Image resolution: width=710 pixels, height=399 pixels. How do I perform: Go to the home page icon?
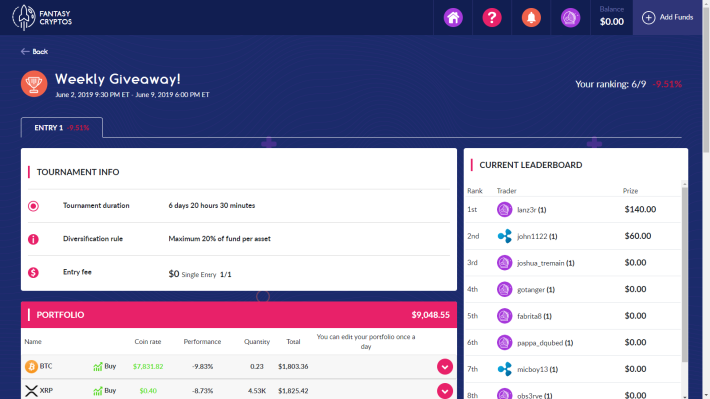click(x=453, y=18)
